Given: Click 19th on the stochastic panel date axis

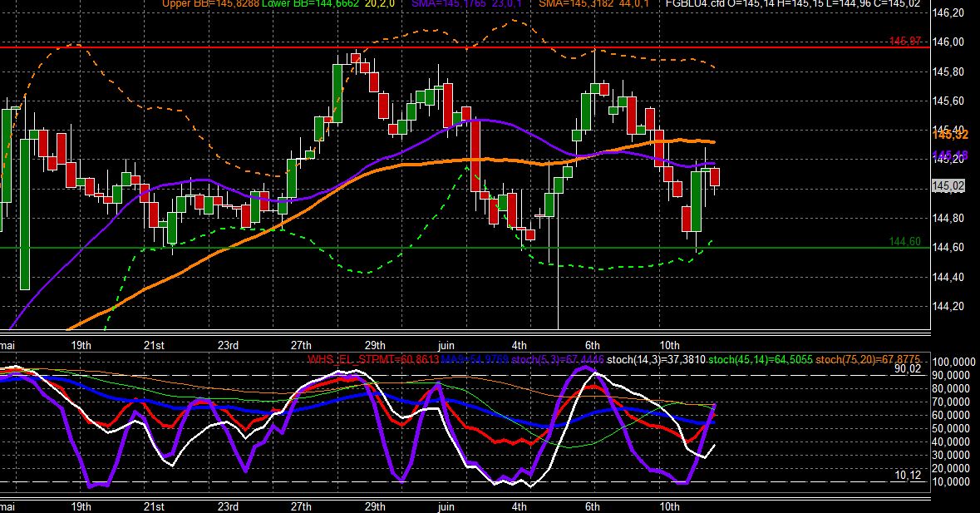Looking at the screenshot, I should pos(81,506).
